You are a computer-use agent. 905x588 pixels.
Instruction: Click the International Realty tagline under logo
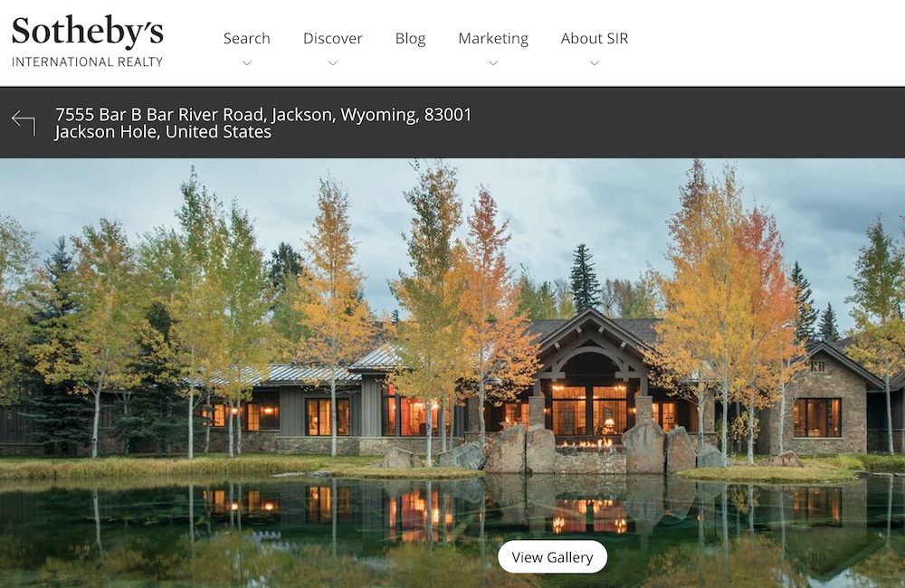click(x=87, y=62)
